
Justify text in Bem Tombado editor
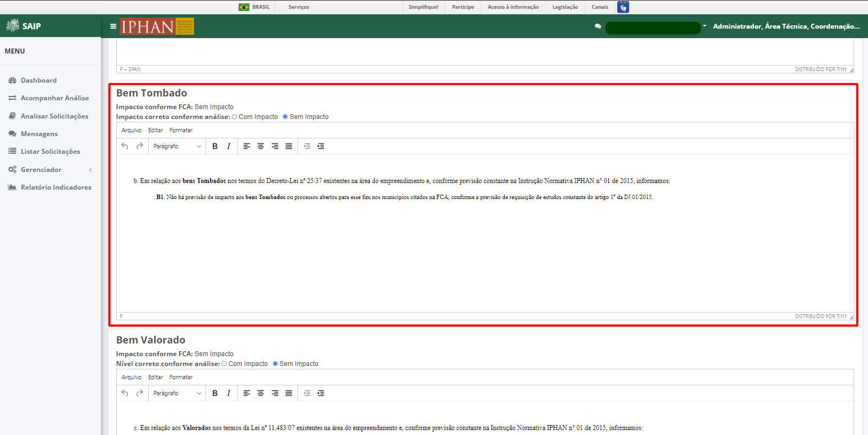pos(289,146)
